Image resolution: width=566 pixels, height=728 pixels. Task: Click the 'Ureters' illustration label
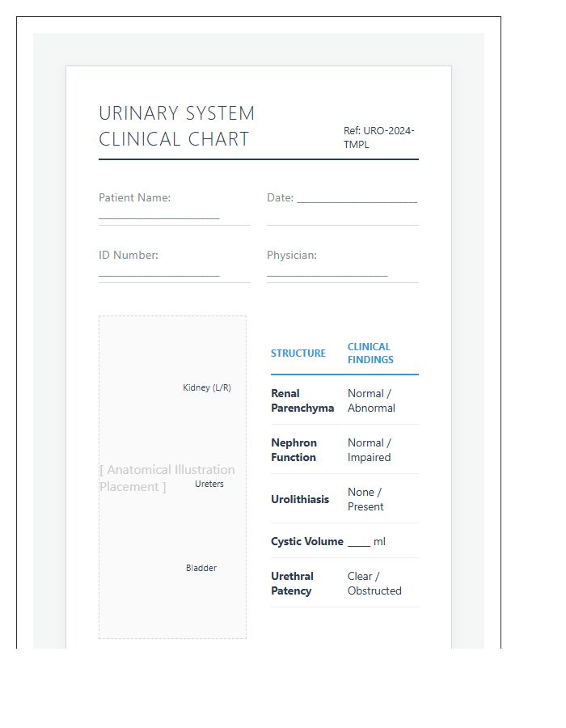pos(209,484)
